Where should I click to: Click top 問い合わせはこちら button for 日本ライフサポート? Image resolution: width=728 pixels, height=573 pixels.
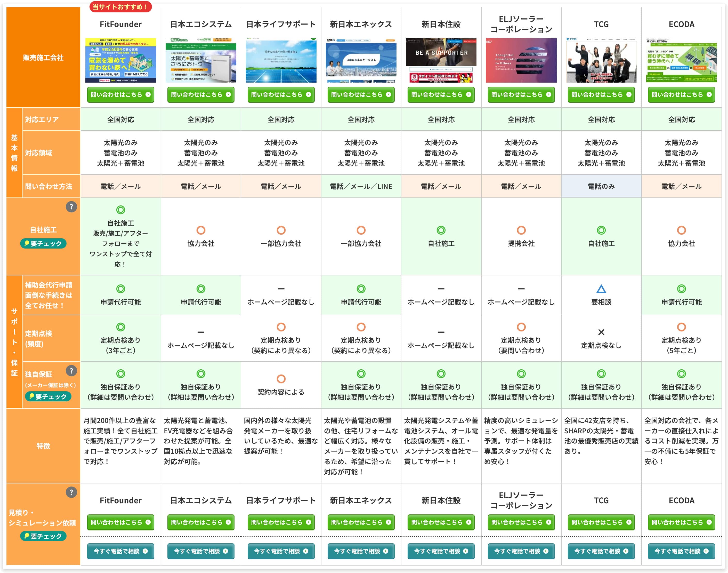pos(281,95)
